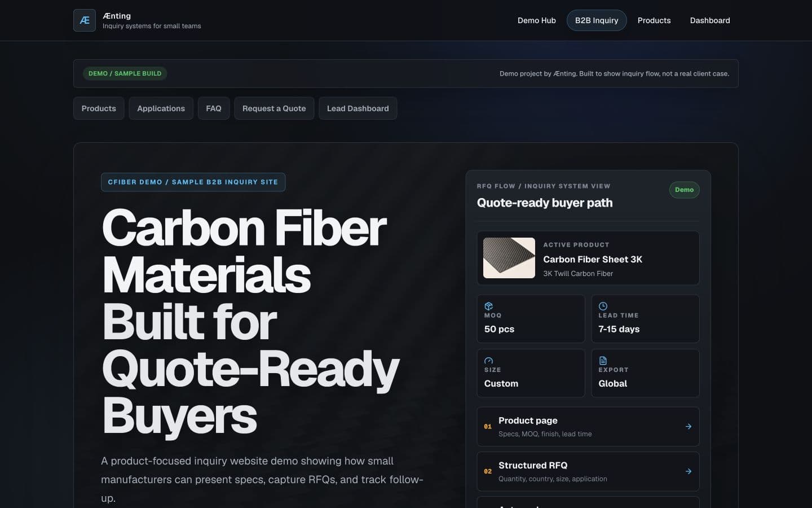Screen dimensions: 812x508
Task: Click "Specs, MOQ, finish, lead time" text
Action: (545, 434)
